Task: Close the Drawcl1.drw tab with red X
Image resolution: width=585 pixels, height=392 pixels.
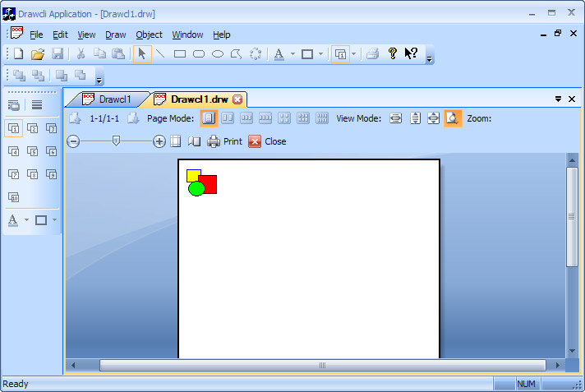Action: click(x=237, y=99)
